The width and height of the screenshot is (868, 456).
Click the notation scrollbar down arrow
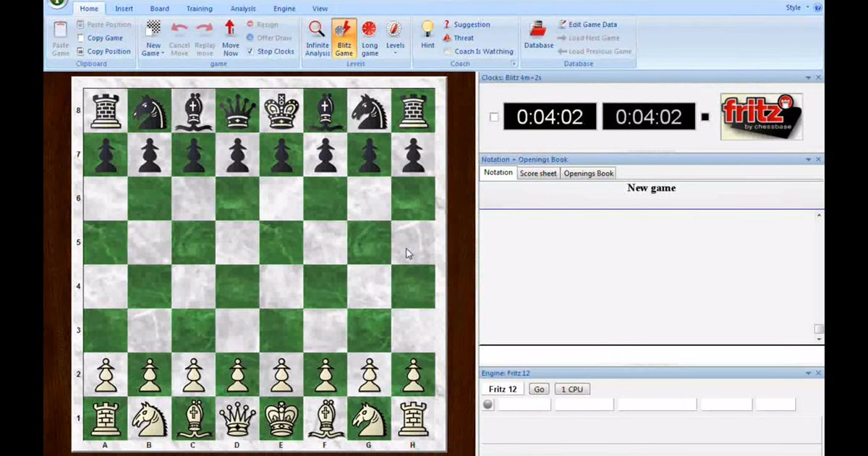point(818,338)
